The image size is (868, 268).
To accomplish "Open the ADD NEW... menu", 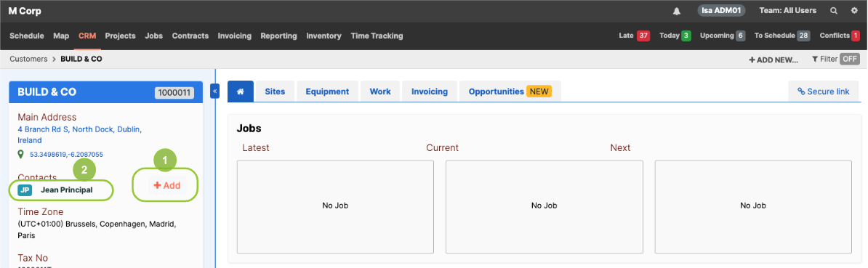I will click(x=773, y=60).
